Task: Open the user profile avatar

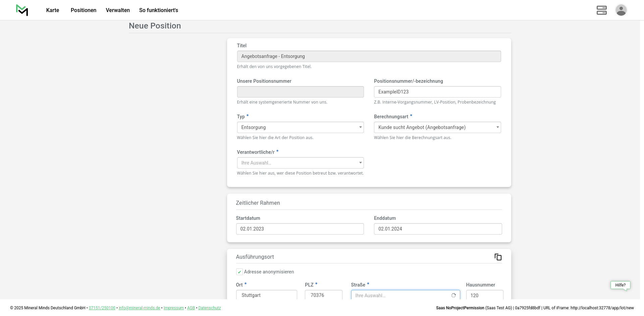Action: click(621, 10)
